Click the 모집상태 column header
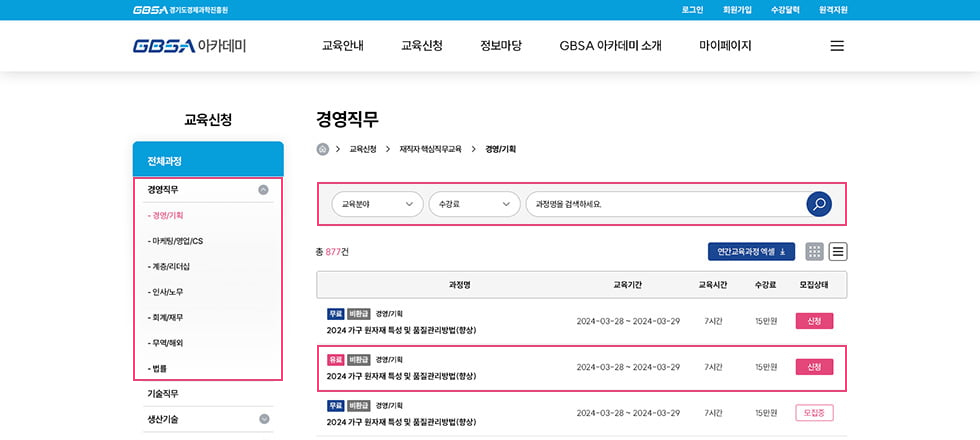The image size is (980, 440). (x=814, y=285)
